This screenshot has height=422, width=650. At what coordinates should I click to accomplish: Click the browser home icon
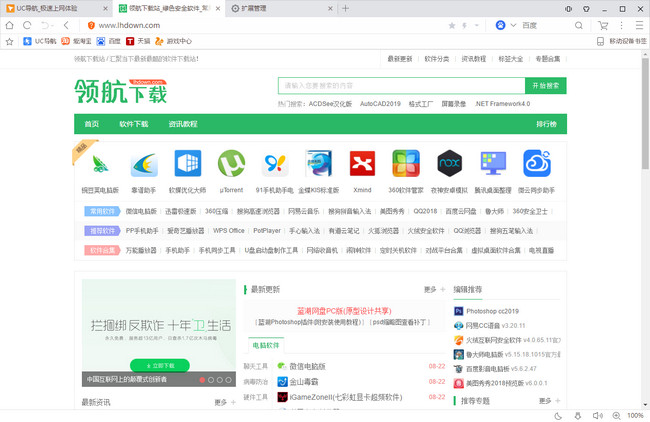pos(9,25)
